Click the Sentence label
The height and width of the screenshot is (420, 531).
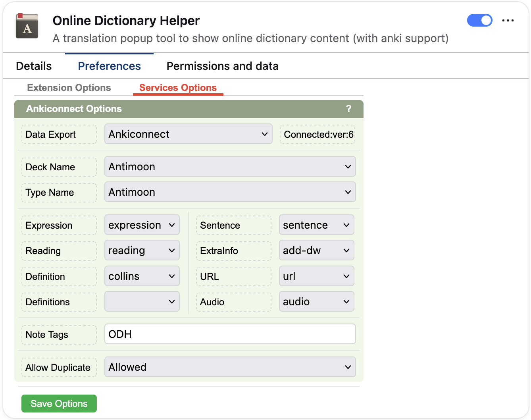tap(234, 225)
